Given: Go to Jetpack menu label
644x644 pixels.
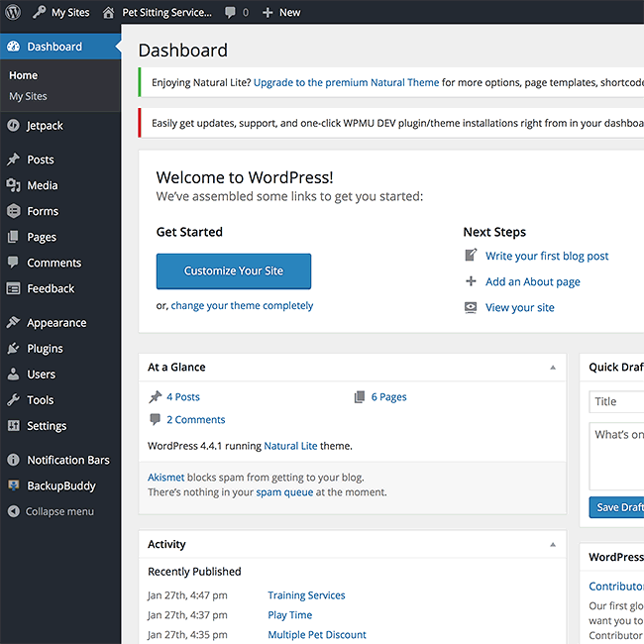Looking at the screenshot, I should pos(45,126).
